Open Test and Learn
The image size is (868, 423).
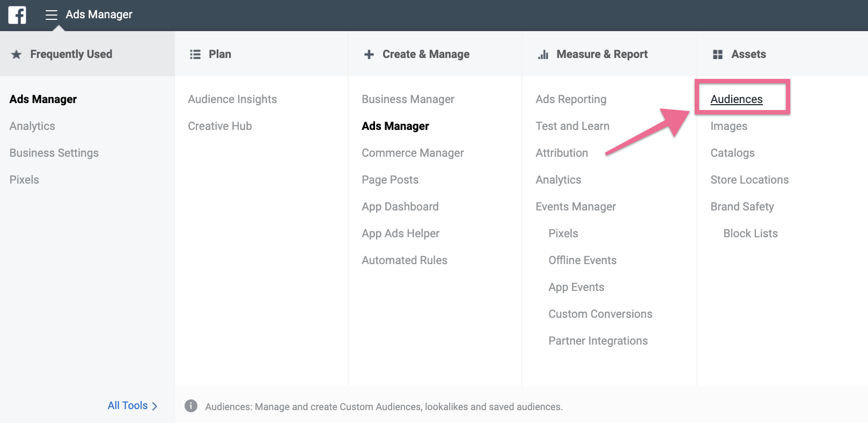572,126
